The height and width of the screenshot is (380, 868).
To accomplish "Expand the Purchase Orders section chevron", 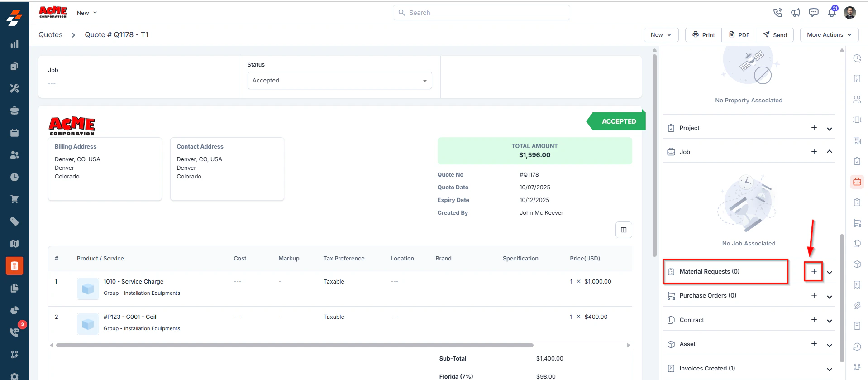I will pos(830,297).
